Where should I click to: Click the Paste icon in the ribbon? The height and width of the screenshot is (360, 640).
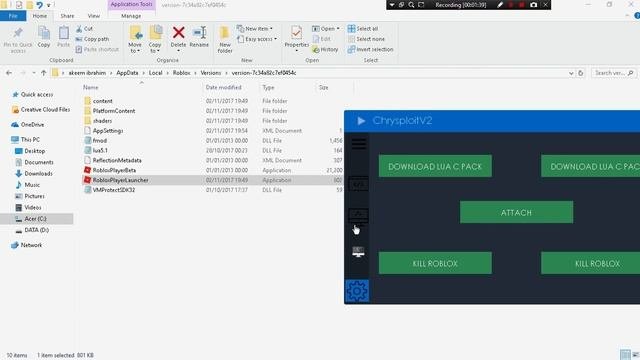coord(64,33)
